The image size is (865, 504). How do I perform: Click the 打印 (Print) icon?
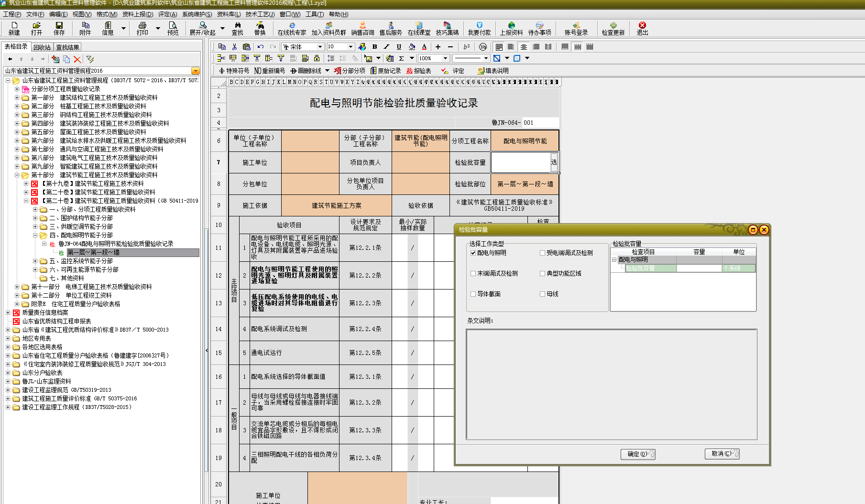point(142,28)
